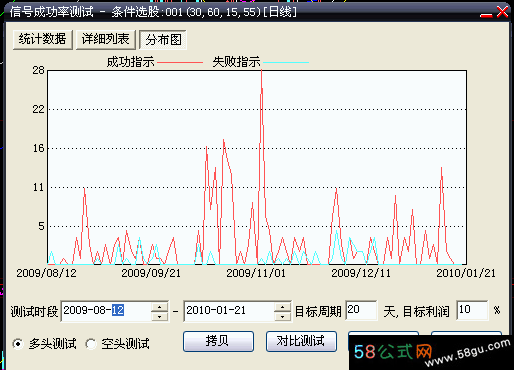The width and height of the screenshot is (514, 370).
Task: Select the 分布图 tab
Action: (163, 40)
